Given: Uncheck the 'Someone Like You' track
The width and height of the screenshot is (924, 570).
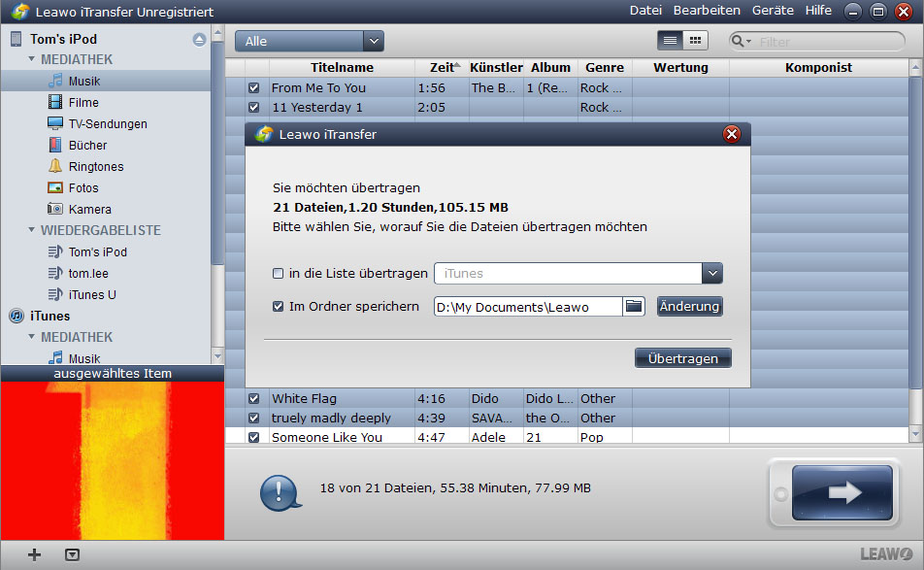Looking at the screenshot, I should [253, 438].
